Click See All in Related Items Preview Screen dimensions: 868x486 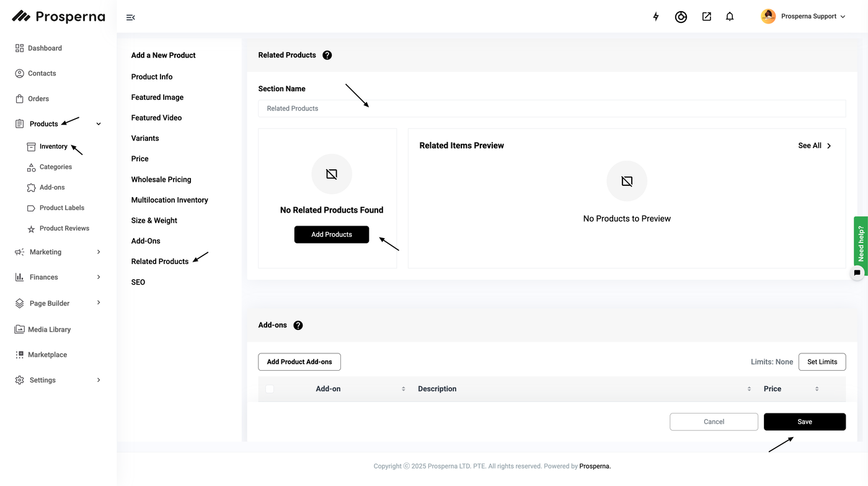(x=814, y=146)
